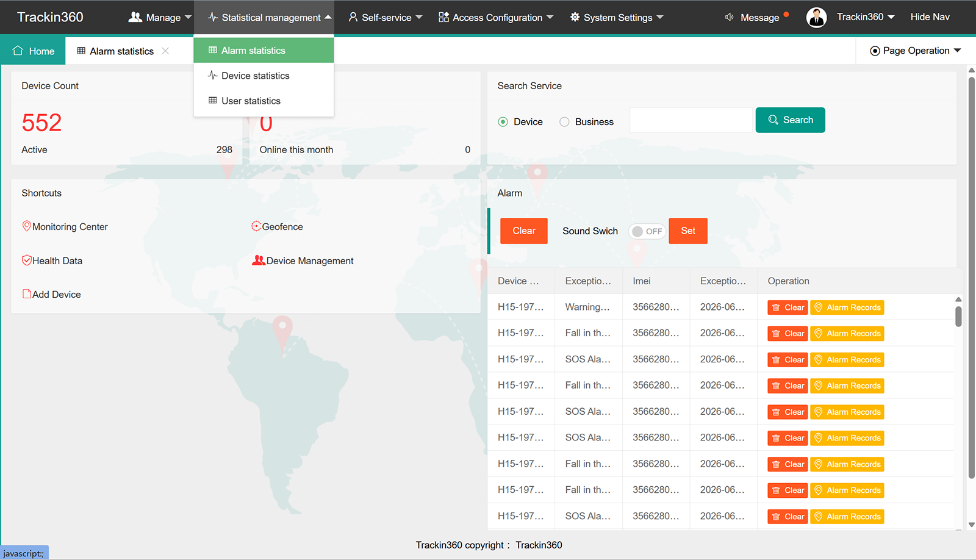The width and height of the screenshot is (976, 560).
Task: Click the Statistical management pulse icon
Action: pos(213,17)
